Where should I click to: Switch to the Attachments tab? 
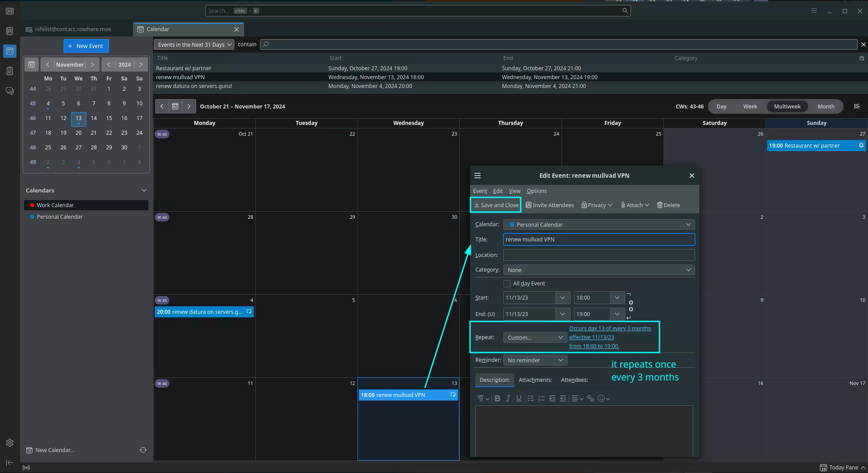coord(535,380)
